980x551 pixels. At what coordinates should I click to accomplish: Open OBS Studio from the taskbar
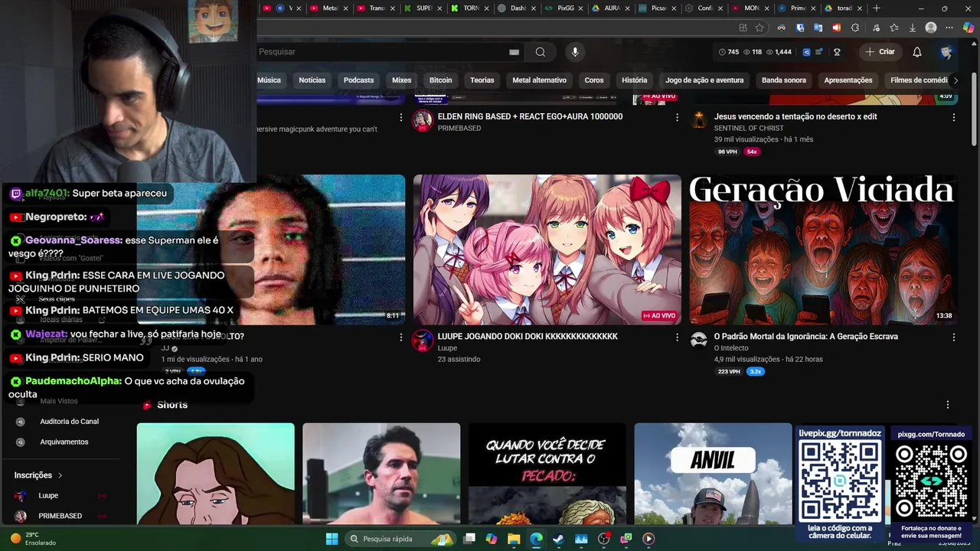click(x=603, y=539)
